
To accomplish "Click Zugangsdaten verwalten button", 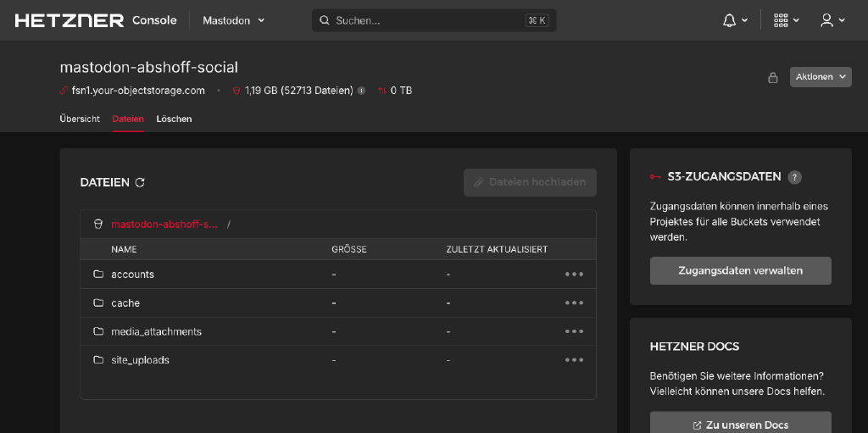I will 740,271.
